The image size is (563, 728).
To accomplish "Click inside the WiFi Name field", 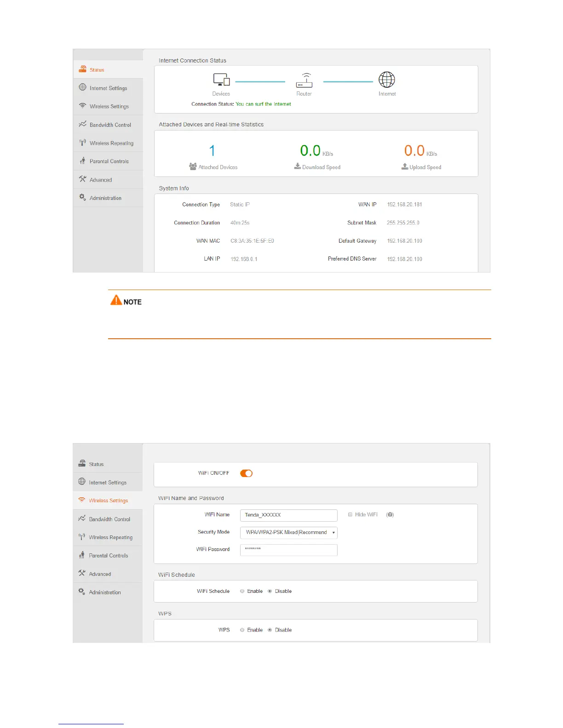I will tap(289, 515).
